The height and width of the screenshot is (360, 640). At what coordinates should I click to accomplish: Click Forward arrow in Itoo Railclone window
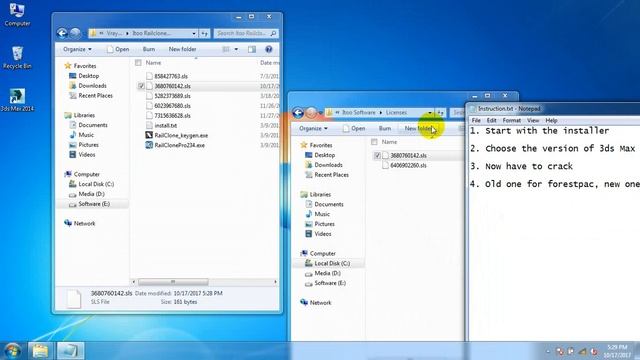tap(75, 33)
